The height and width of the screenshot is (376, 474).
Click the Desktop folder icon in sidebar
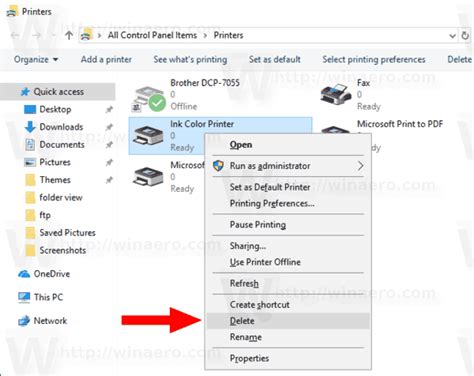(30, 109)
